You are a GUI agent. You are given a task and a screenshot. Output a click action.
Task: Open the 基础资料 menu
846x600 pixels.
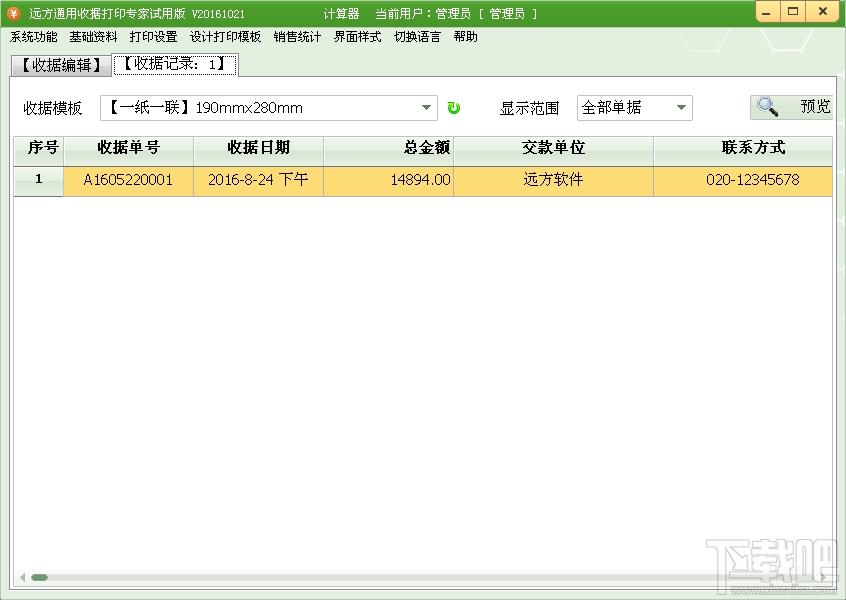(93, 37)
